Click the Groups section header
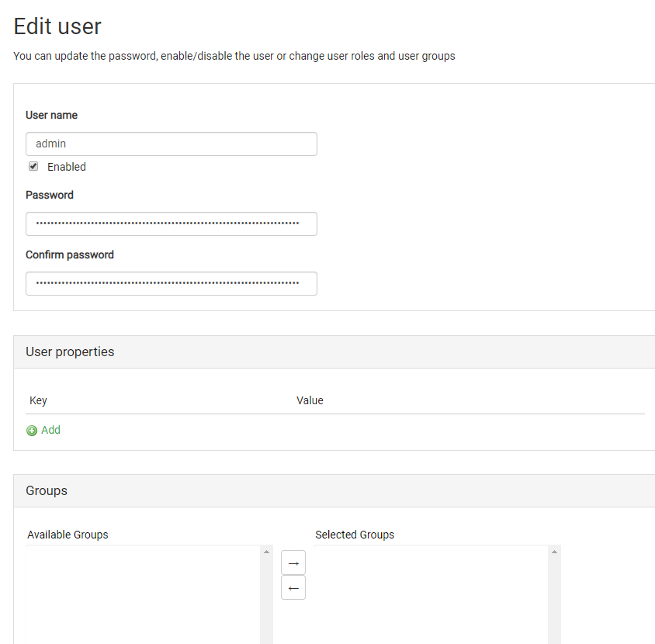This screenshot has width=655, height=644. point(334,490)
